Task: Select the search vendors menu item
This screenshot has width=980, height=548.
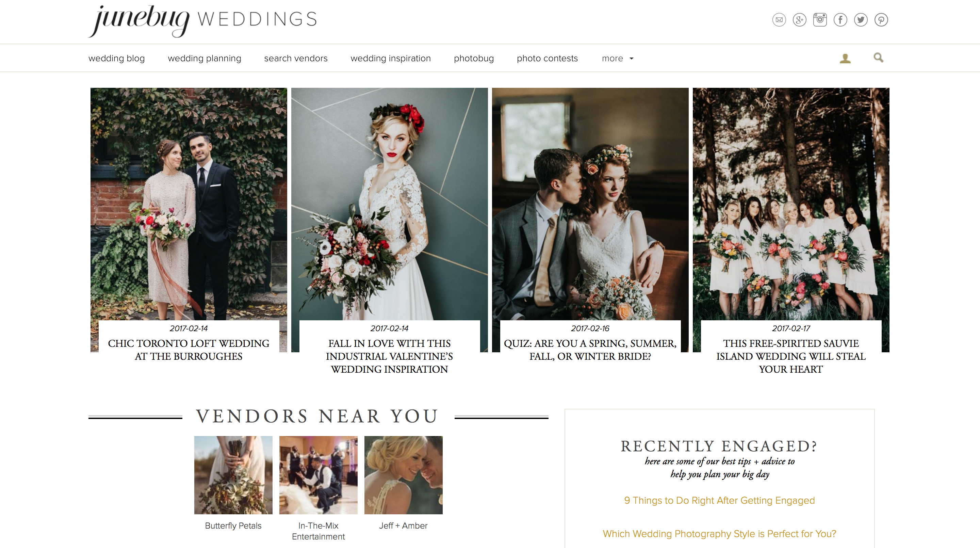Action: (x=296, y=59)
